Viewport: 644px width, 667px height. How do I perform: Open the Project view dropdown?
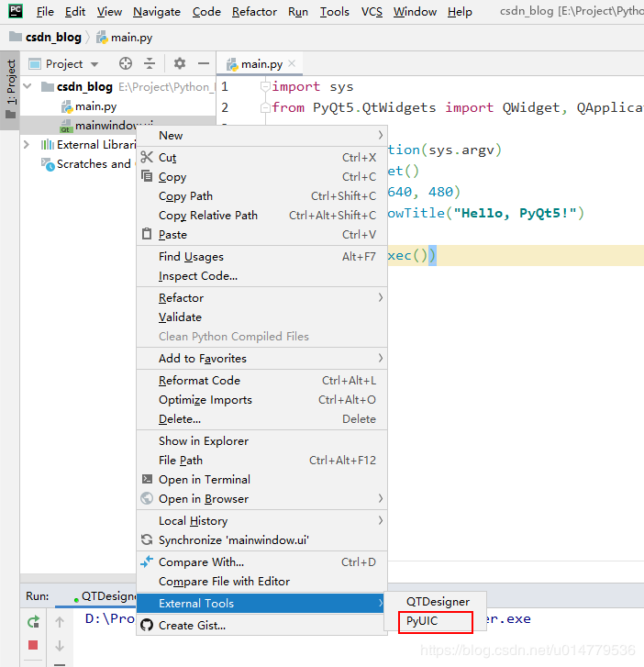(x=94, y=64)
